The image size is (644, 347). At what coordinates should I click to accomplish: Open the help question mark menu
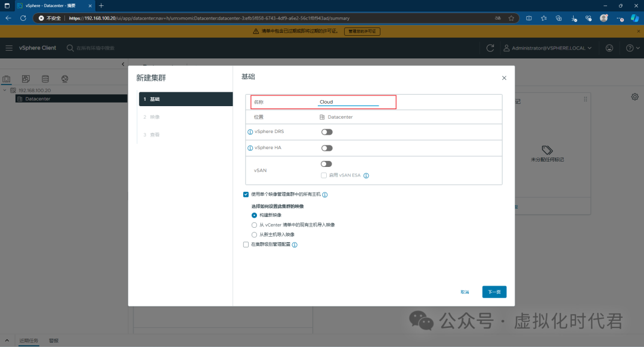633,48
